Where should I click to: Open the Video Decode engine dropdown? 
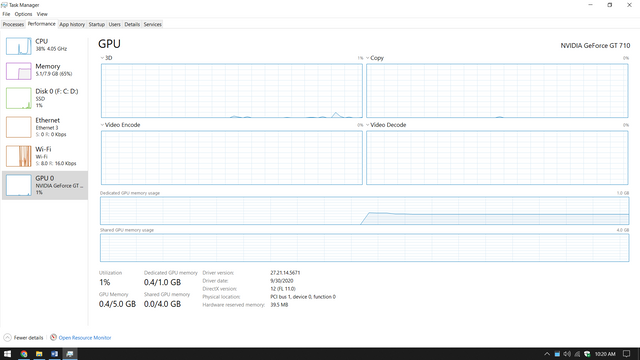367,125
